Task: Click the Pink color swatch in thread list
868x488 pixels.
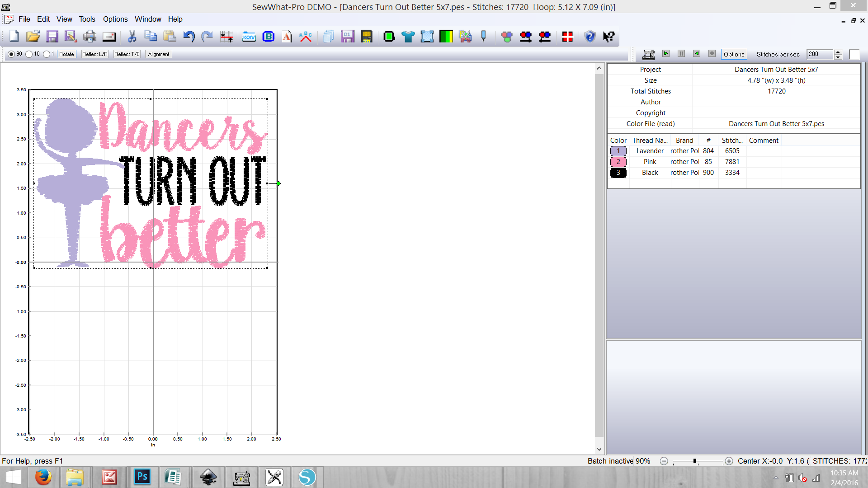Action: pos(618,161)
